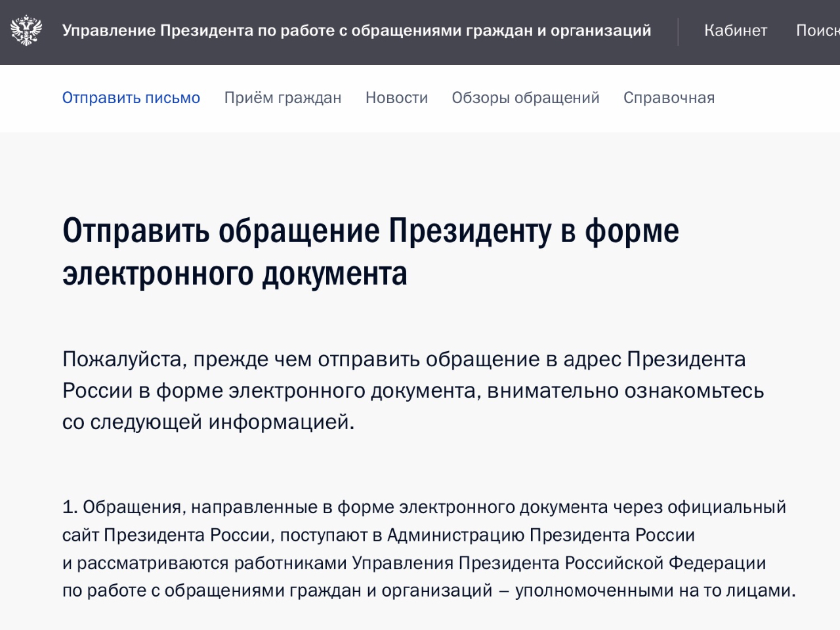Go to the Приём граждан section
Viewport: 840px width, 630px height.
283,98
